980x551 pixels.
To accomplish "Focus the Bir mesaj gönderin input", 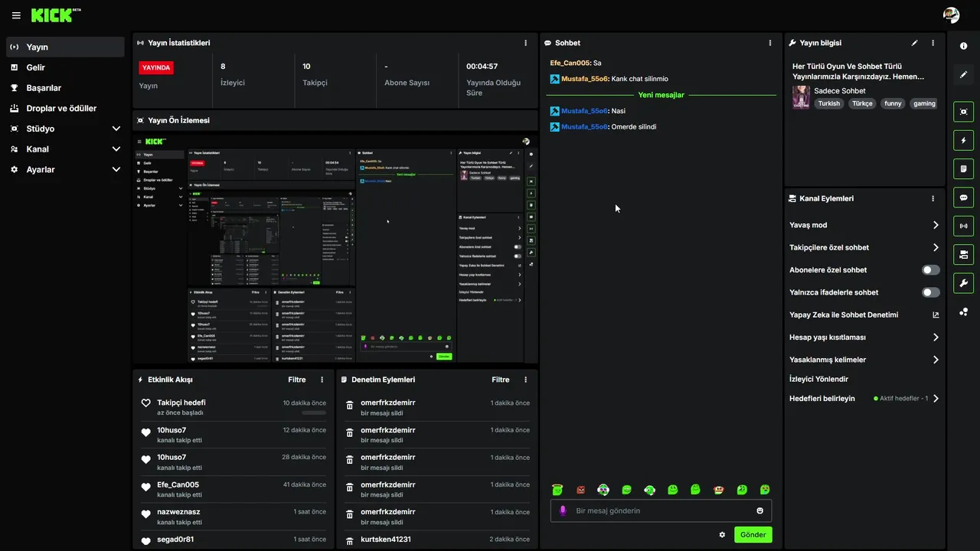I will [661, 510].
